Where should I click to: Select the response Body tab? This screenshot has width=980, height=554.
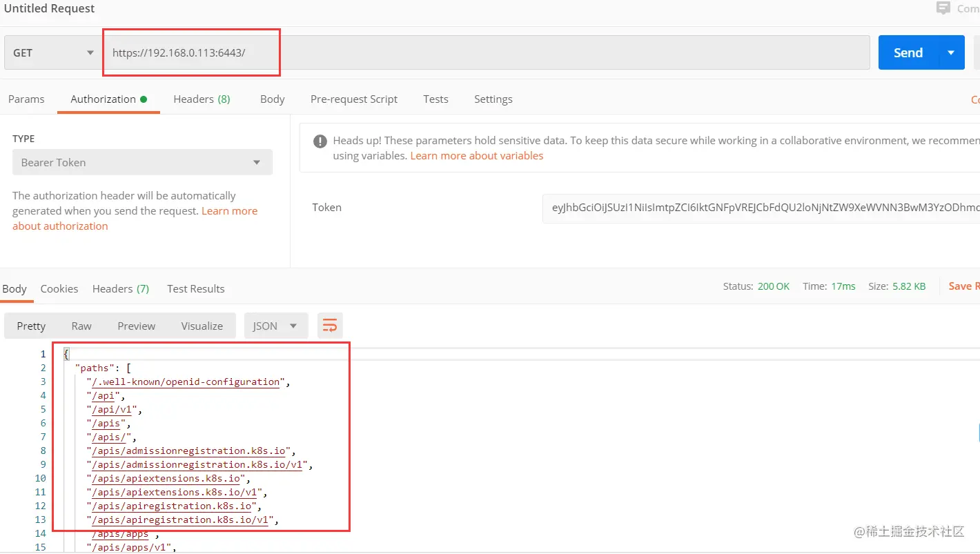tap(14, 288)
